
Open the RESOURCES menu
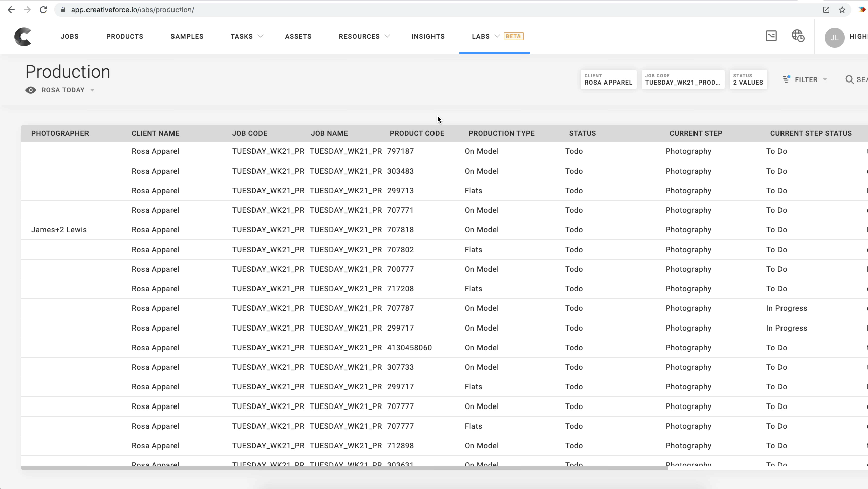point(359,36)
